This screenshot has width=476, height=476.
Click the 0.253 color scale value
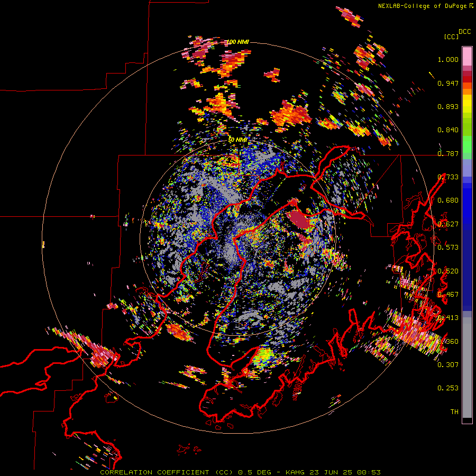(448, 388)
